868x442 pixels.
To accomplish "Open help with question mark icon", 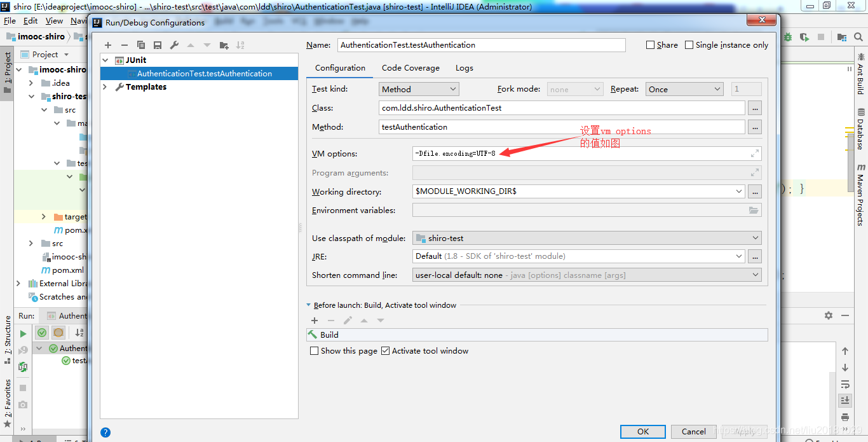I will 105,432.
